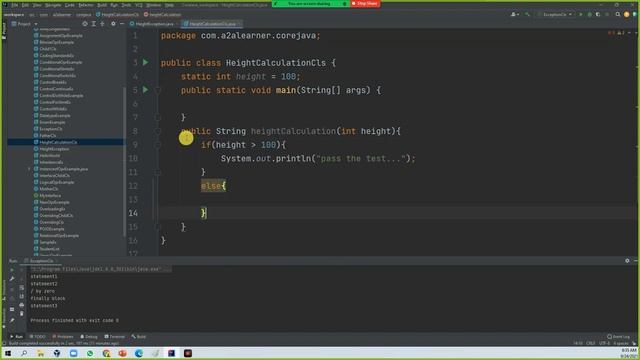Viewport: 640px width, 360px height.
Task: Open WhatsApp from taskbar
Action: point(89,353)
